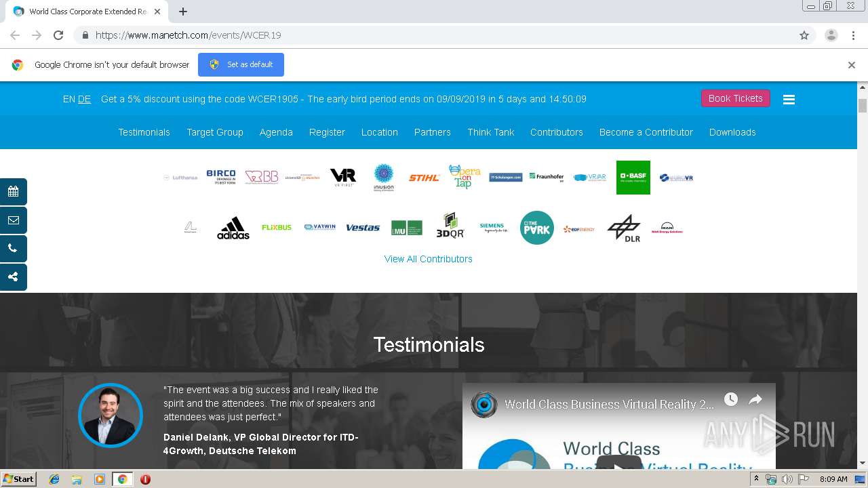
Task: Dismiss the default browser notification bar
Action: [x=852, y=65]
